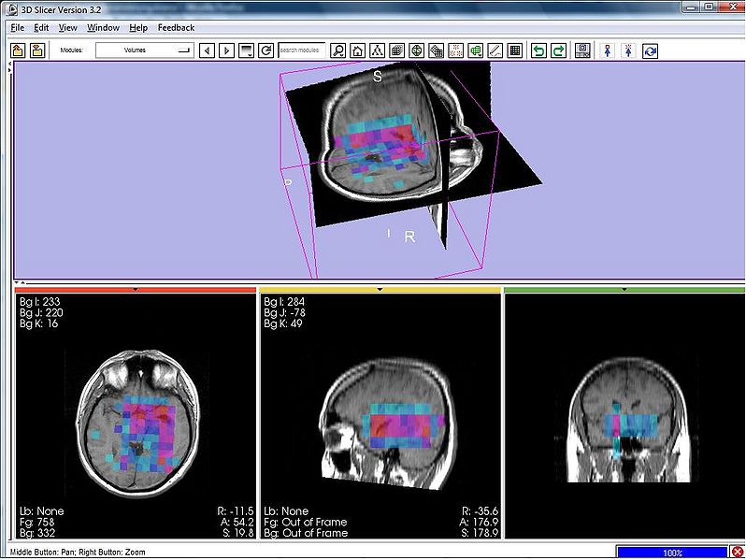Screen dimensions: 746x560
Task: Open the Feedback menu
Action: pyautogui.click(x=176, y=28)
